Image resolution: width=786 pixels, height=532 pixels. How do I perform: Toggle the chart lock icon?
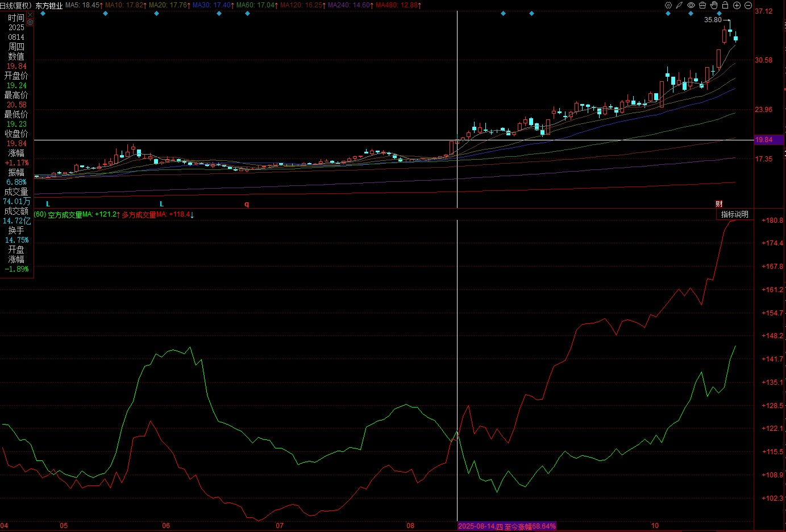[725, 5]
